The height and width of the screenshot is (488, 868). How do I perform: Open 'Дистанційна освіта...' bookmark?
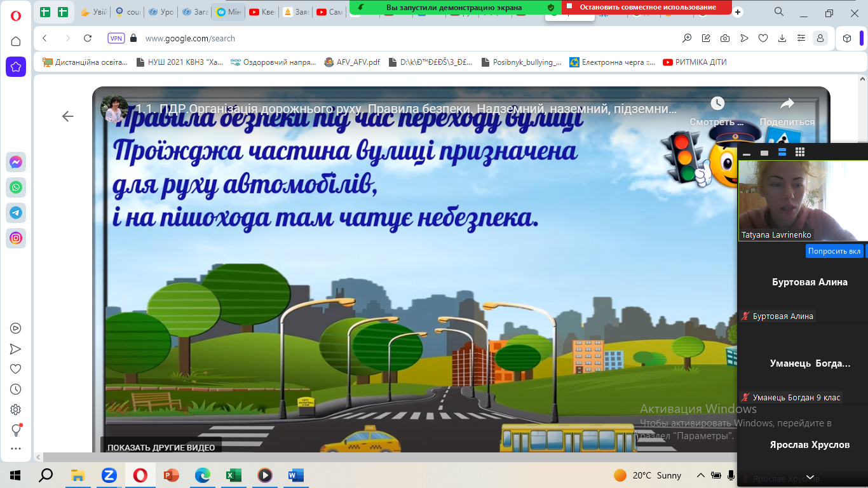click(85, 62)
